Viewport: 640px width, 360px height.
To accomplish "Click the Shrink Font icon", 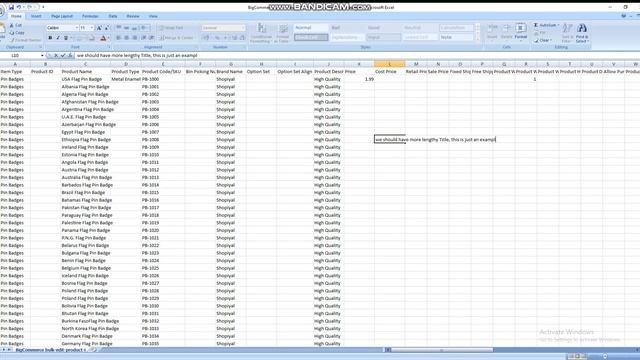I will pos(107,28).
